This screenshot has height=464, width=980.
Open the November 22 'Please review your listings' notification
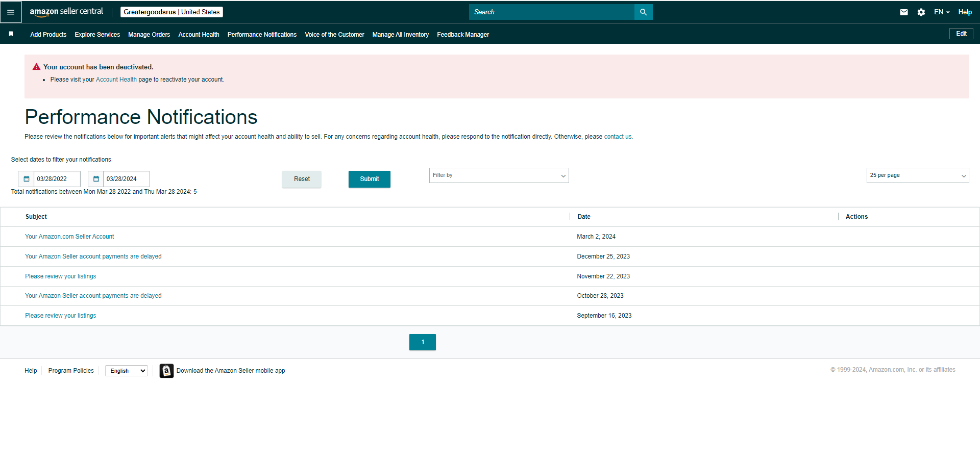click(x=61, y=276)
